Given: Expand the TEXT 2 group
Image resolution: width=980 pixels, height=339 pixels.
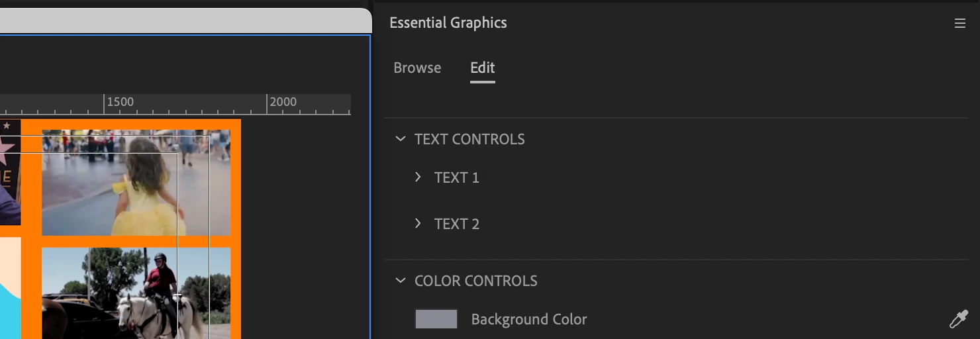Looking at the screenshot, I should [418, 223].
